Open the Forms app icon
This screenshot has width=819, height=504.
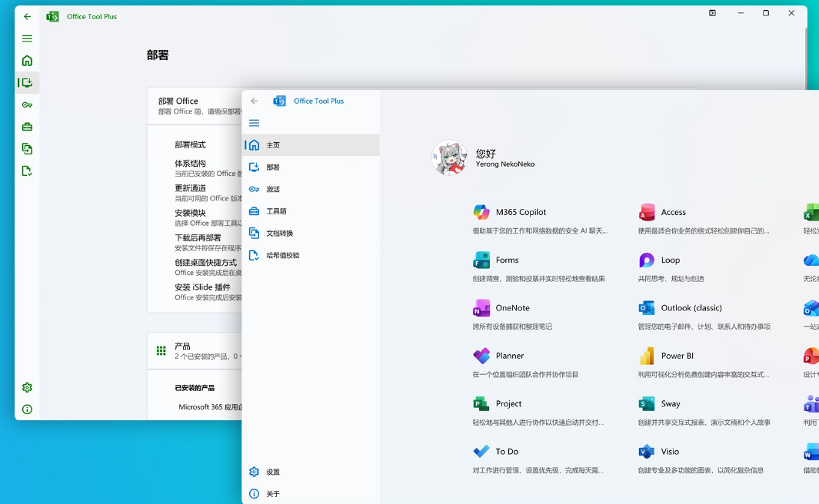click(x=481, y=260)
